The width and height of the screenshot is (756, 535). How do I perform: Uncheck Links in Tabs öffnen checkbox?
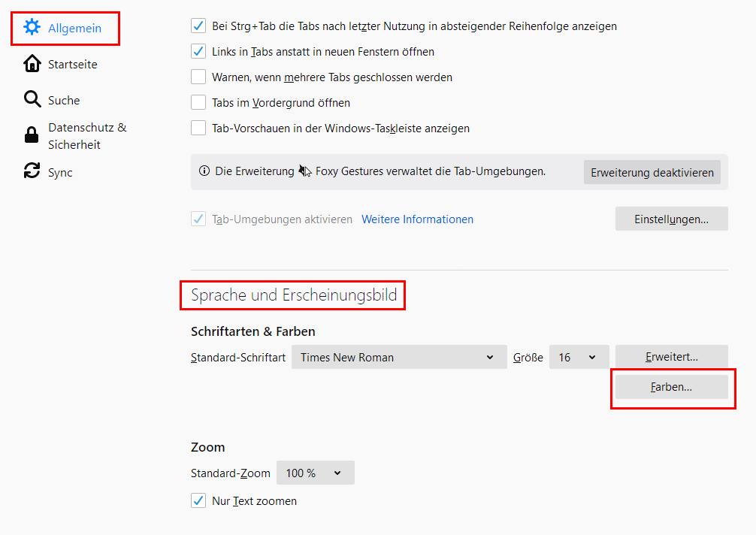[x=198, y=52]
